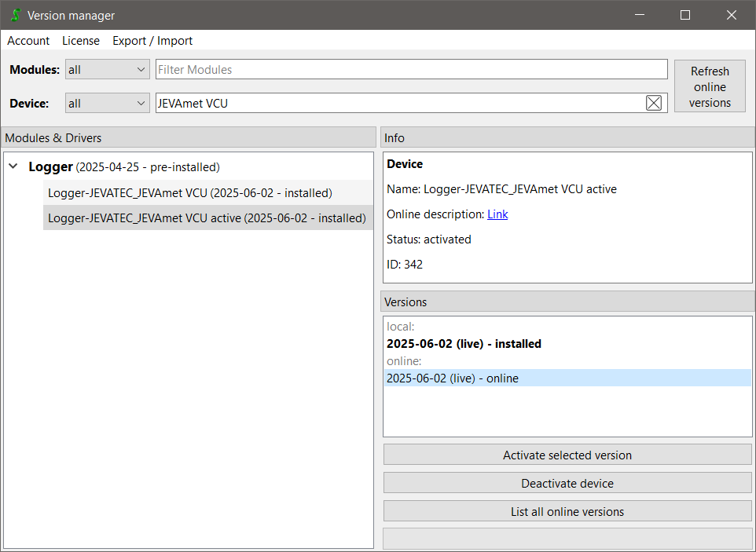This screenshot has height=552, width=756.
Task: Open the Account menu
Action: pos(28,41)
